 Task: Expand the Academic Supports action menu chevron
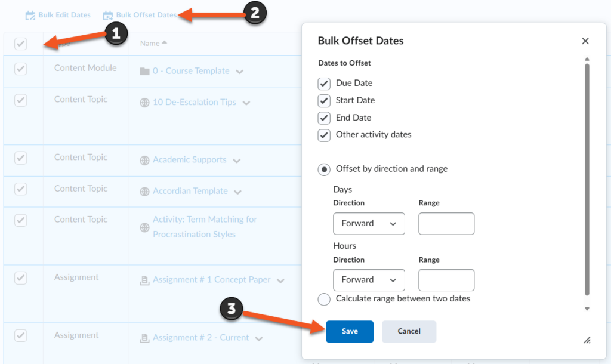tap(237, 161)
